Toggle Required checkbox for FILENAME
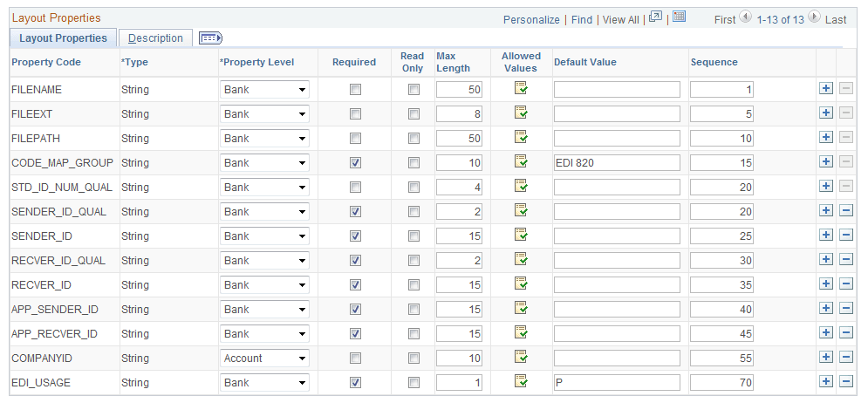The image size is (868, 403). tap(355, 89)
